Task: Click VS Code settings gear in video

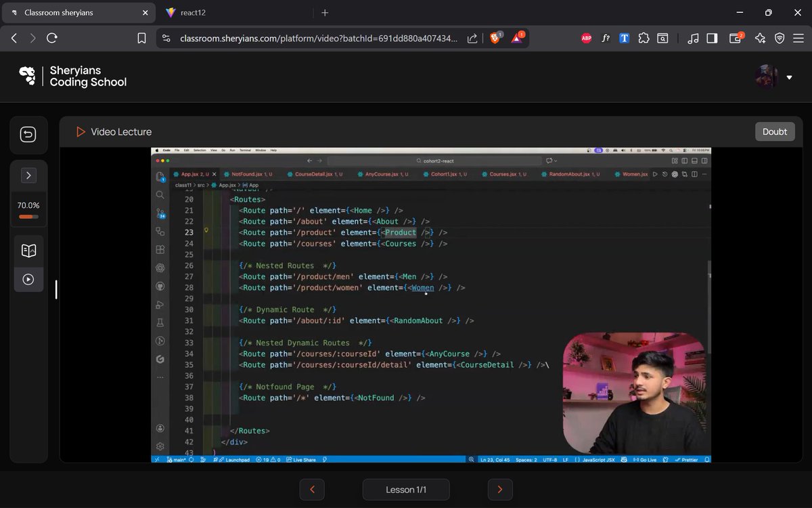Action: (160, 446)
